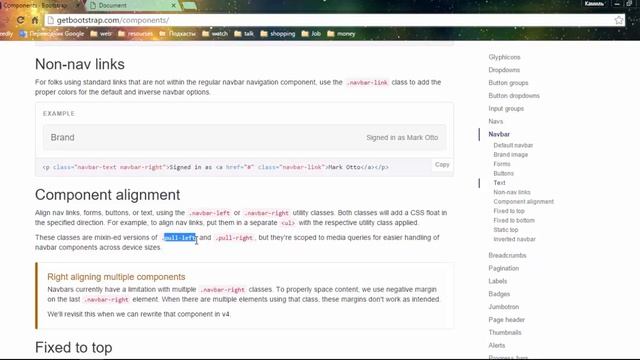Viewport: 640px width, 360px height.
Task: Go to Fixed to bottom sidebar link
Action: (514, 220)
